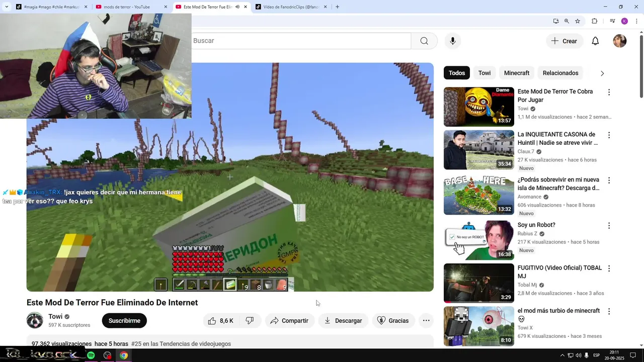Open options for '¿Podrás sobrevivir' video
Viewport: 644px width, 362px height.
[x=609, y=180]
